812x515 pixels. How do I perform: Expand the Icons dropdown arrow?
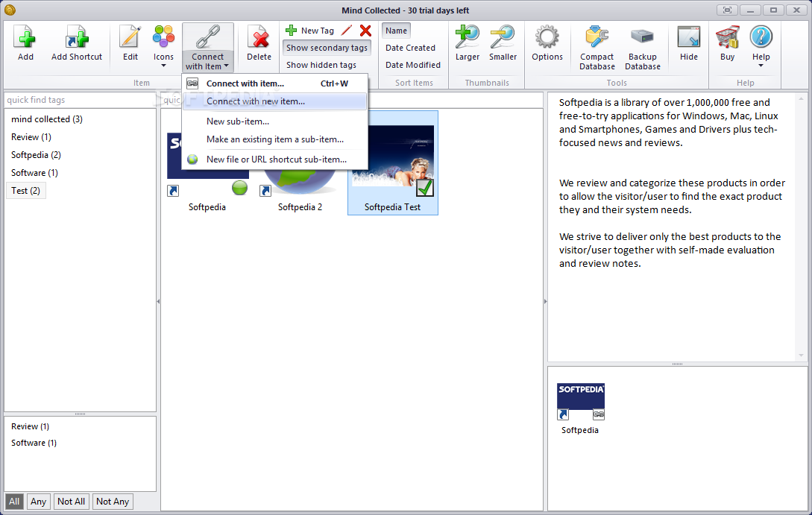coord(163,66)
